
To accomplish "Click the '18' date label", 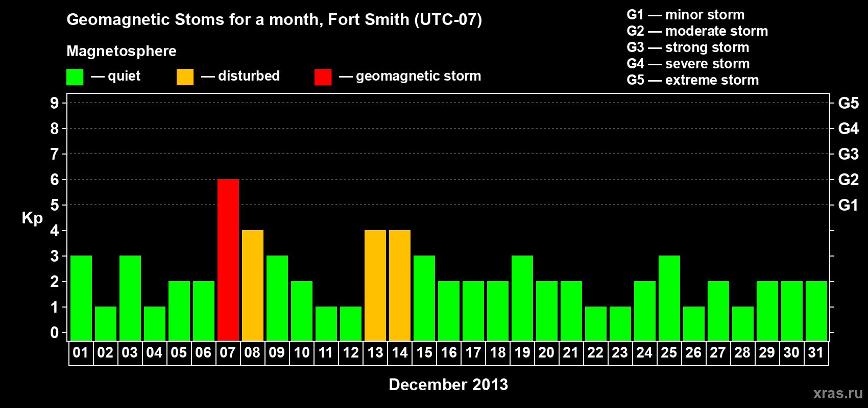I will pos(497,353).
